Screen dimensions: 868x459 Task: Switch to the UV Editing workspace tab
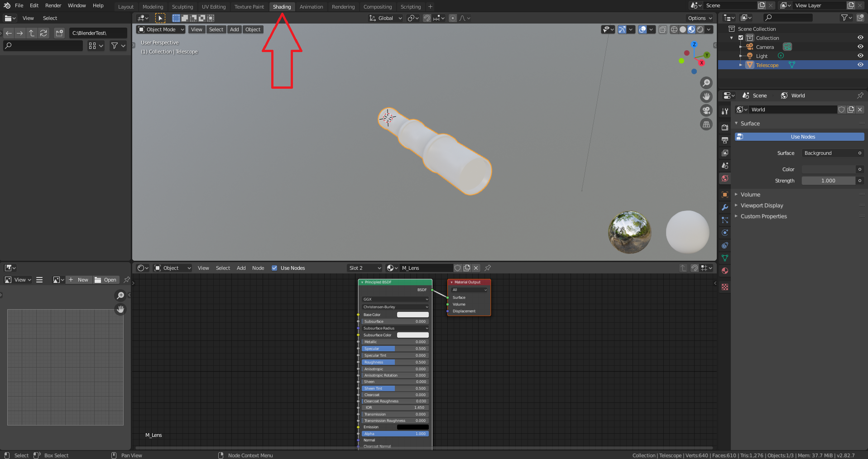coord(214,7)
